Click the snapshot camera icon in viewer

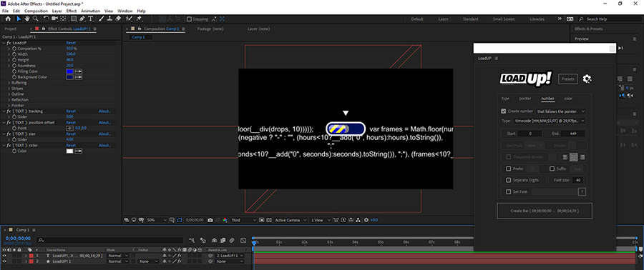click(210, 220)
